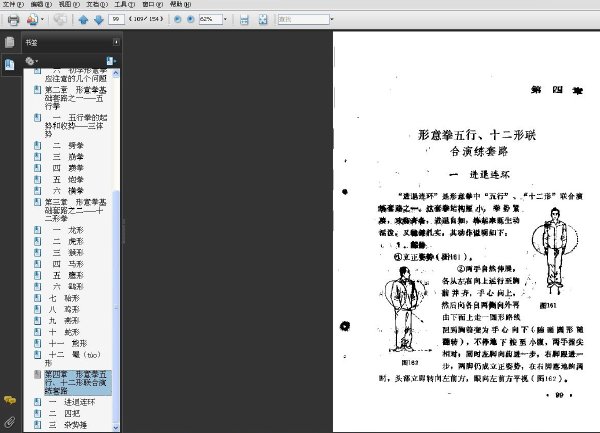Select bookmark 五 炮拳
600x433 pixels.
(x=68, y=179)
